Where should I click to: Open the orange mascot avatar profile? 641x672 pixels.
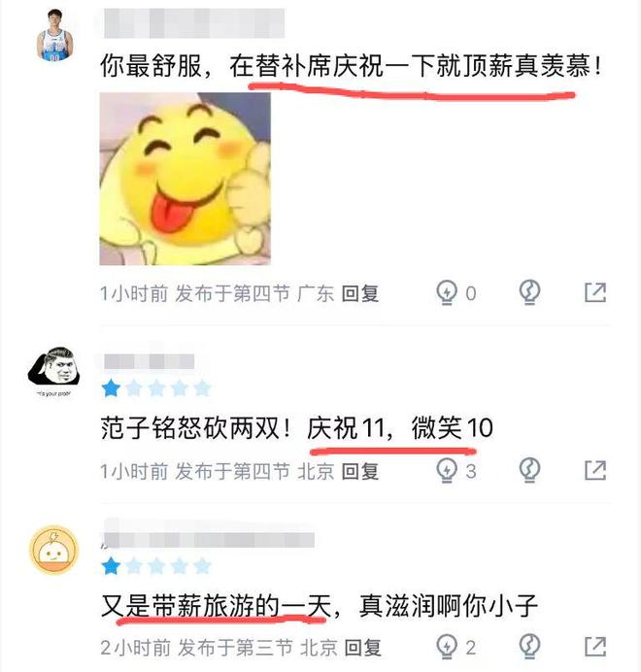coord(54,551)
